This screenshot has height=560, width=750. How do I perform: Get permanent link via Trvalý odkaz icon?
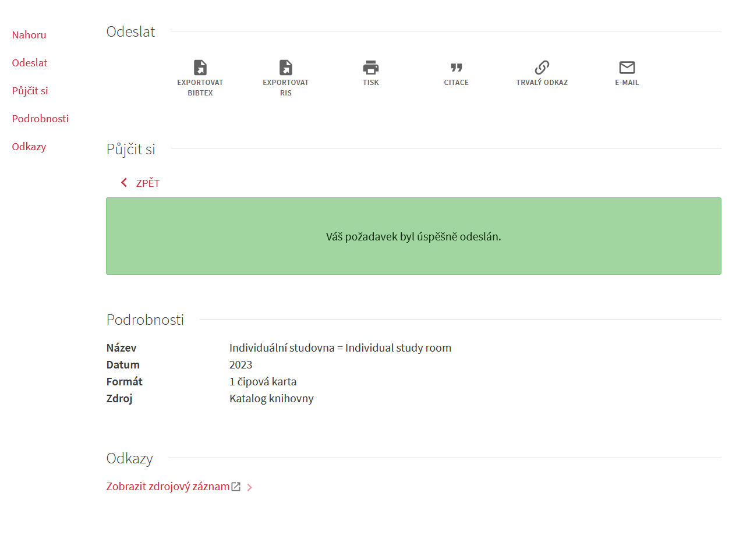point(542,68)
